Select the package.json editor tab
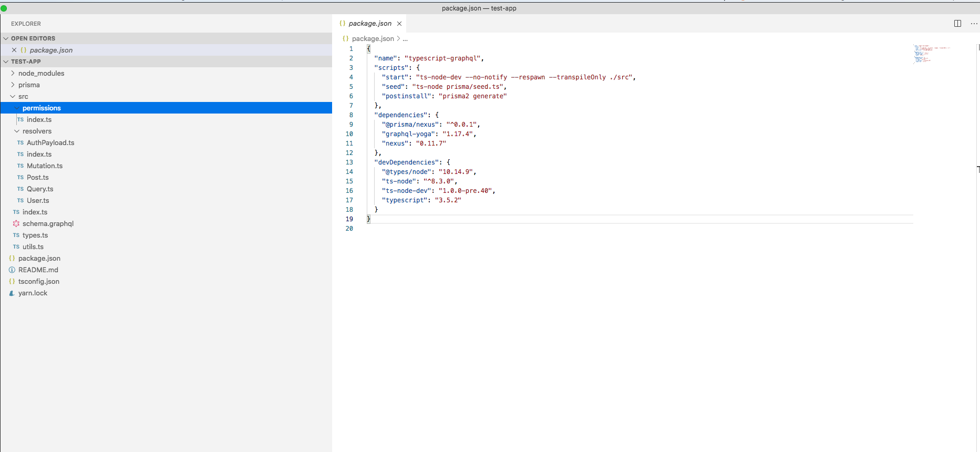 370,24
